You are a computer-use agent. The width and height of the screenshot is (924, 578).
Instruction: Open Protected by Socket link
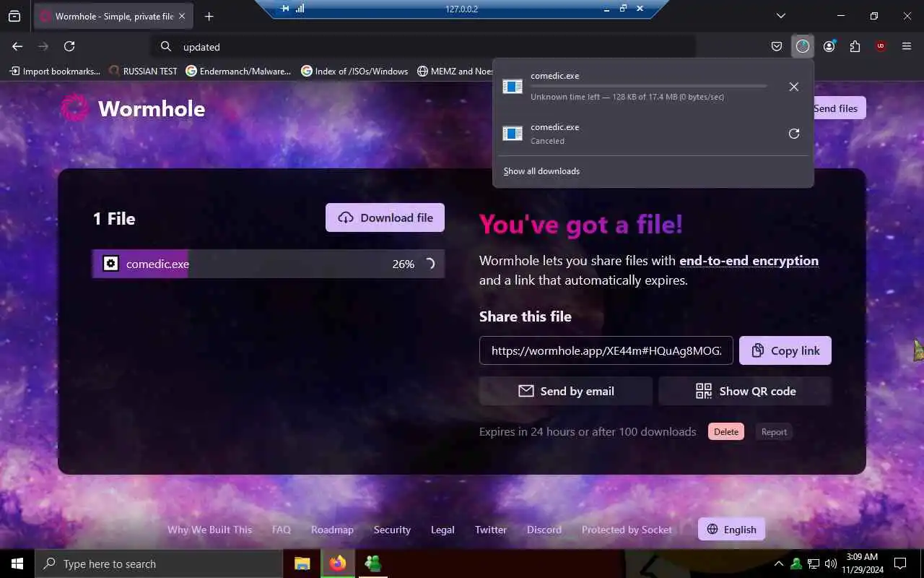[627, 530]
